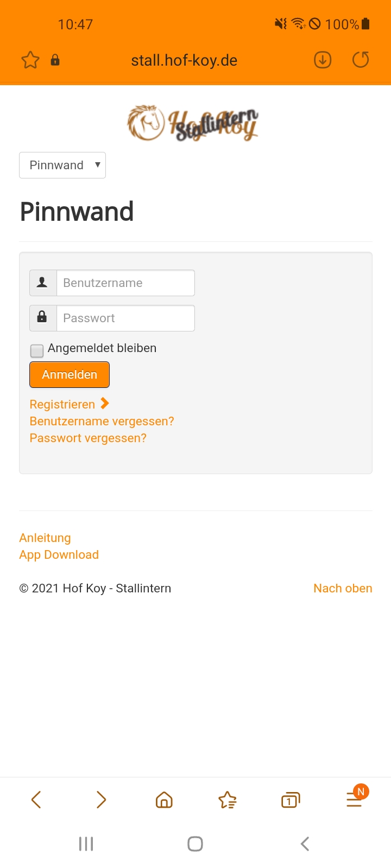Viewport: 391px width, 868px height.
Task: Open the bookmarks list star icon
Action: [x=228, y=800]
